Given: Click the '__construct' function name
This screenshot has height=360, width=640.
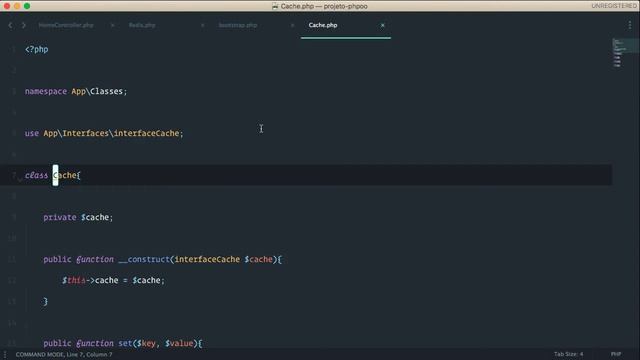Looking at the screenshot, I should point(144,259).
